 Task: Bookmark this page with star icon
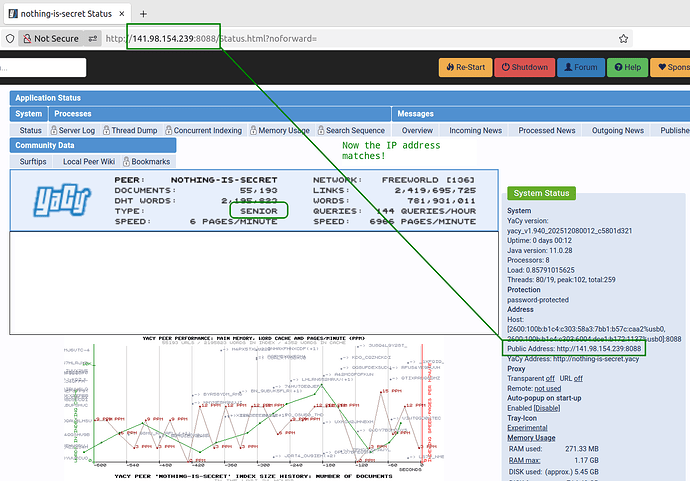click(624, 38)
